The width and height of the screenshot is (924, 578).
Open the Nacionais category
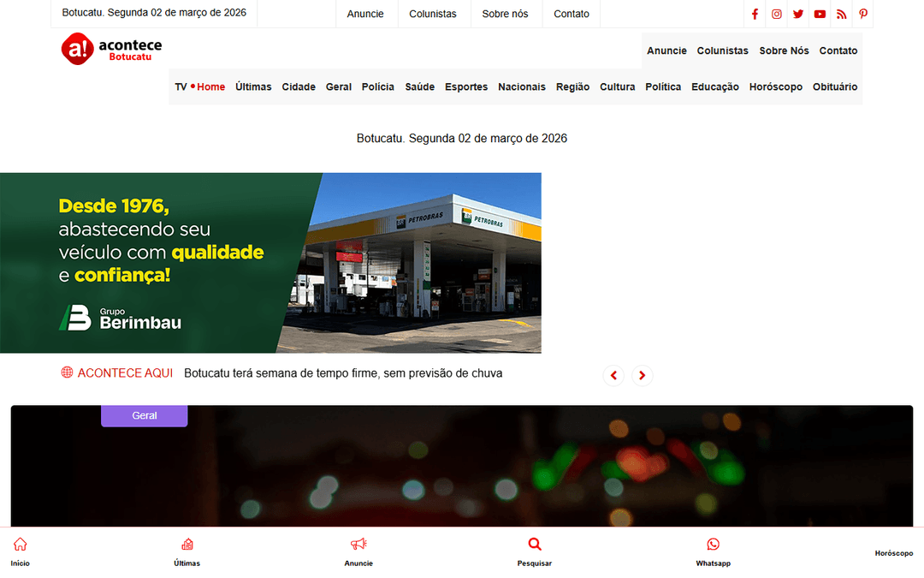(x=522, y=86)
